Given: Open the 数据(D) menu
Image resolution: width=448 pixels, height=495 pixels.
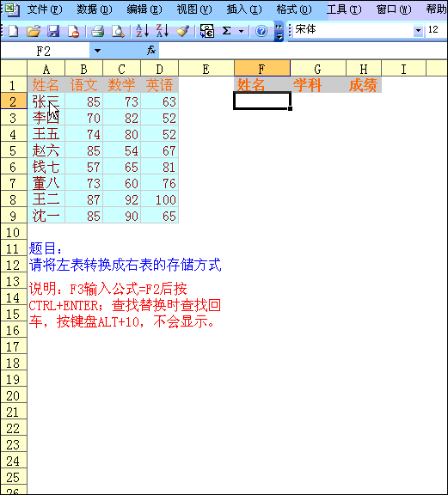Looking at the screenshot, I should pos(95,9).
